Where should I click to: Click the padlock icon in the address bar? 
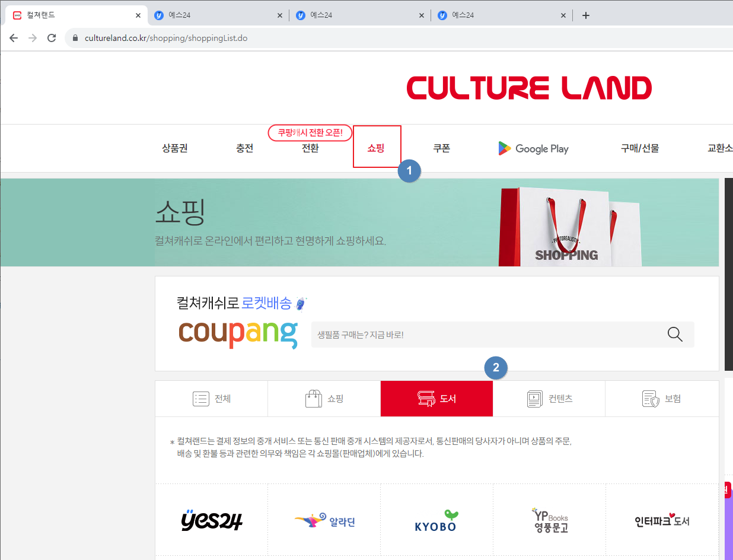point(75,38)
